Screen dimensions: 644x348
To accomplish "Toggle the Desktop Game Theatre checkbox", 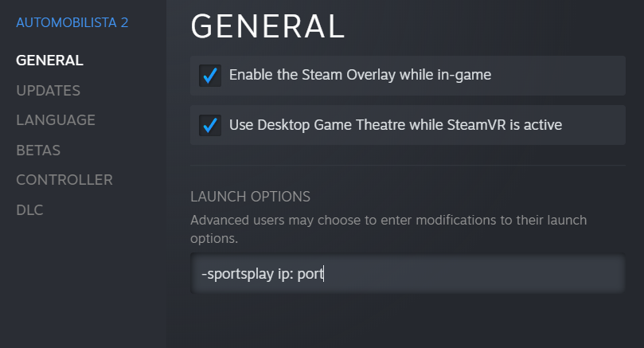I will [x=210, y=125].
